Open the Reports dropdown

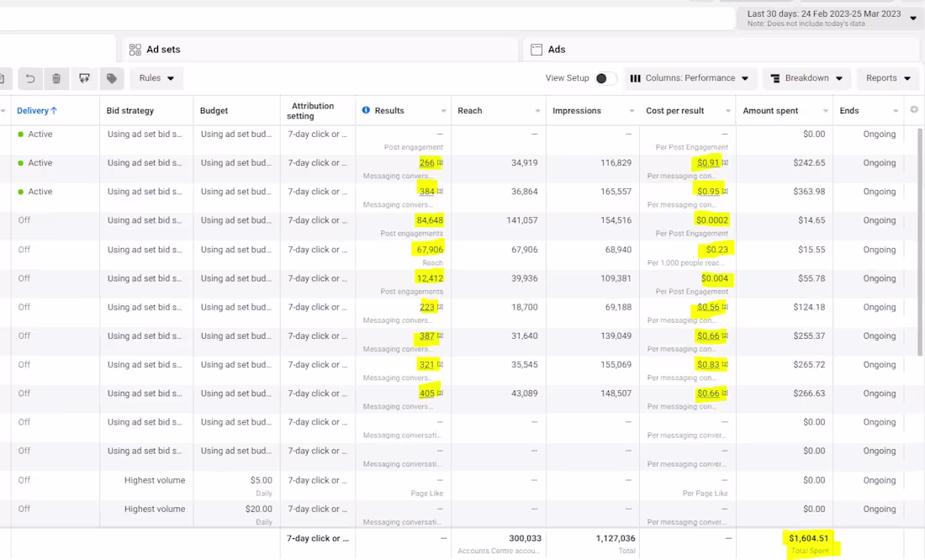[888, 78]
